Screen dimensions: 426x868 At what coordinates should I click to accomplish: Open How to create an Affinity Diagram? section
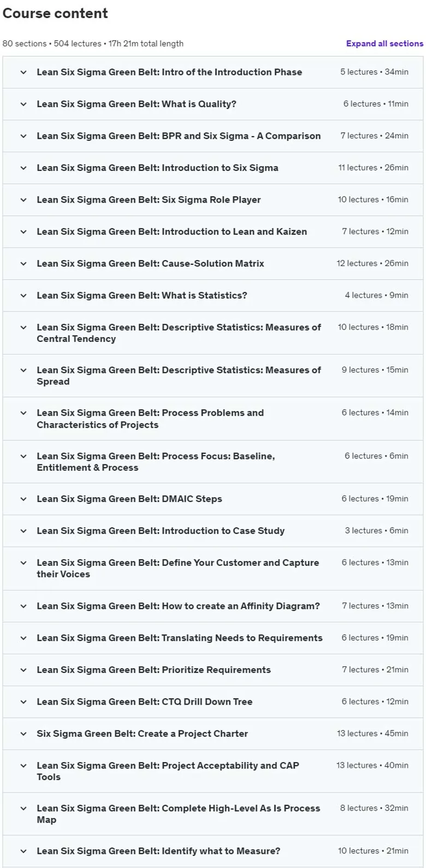[x=178, y=606]
